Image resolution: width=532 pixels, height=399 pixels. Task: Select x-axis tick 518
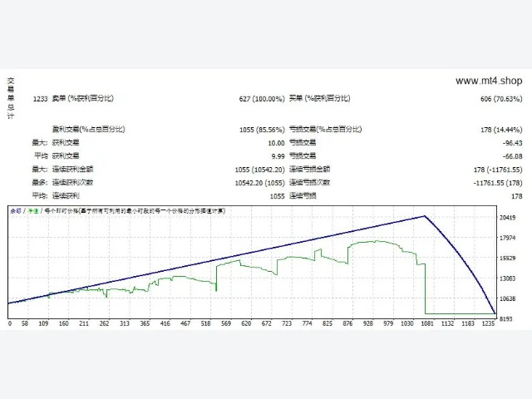coord(205,323)
